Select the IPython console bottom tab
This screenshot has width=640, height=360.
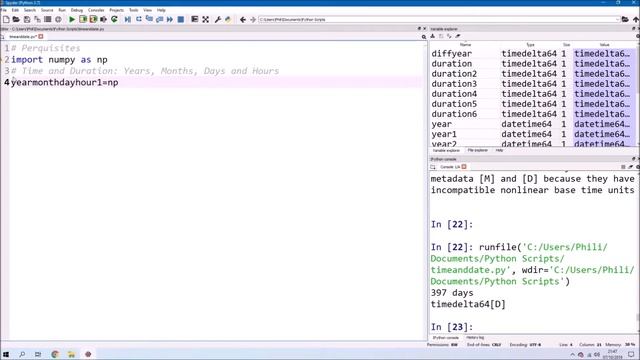(x=446, y=338)
